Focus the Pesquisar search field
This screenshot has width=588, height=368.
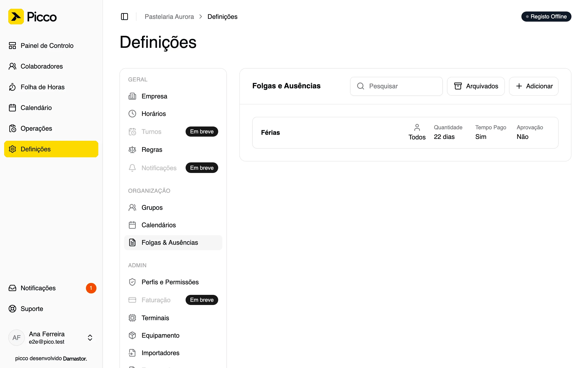tap(396, 86)
